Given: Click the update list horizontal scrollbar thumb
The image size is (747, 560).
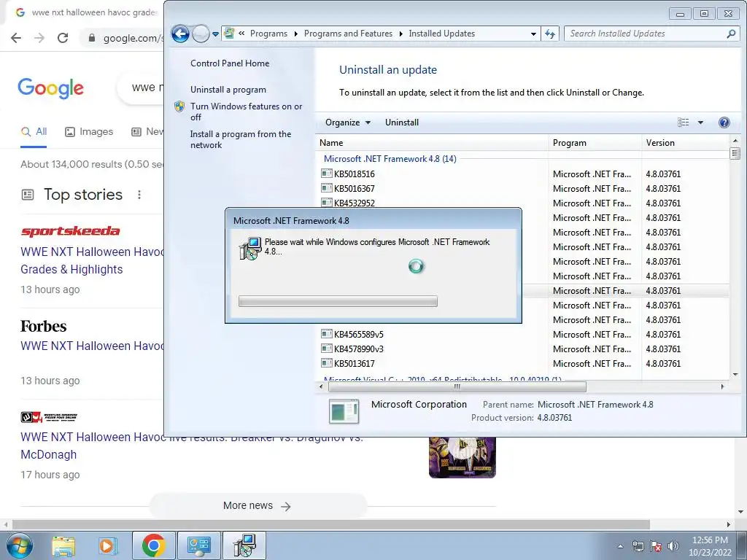Looking at the screenshot, I should point(457,386).
